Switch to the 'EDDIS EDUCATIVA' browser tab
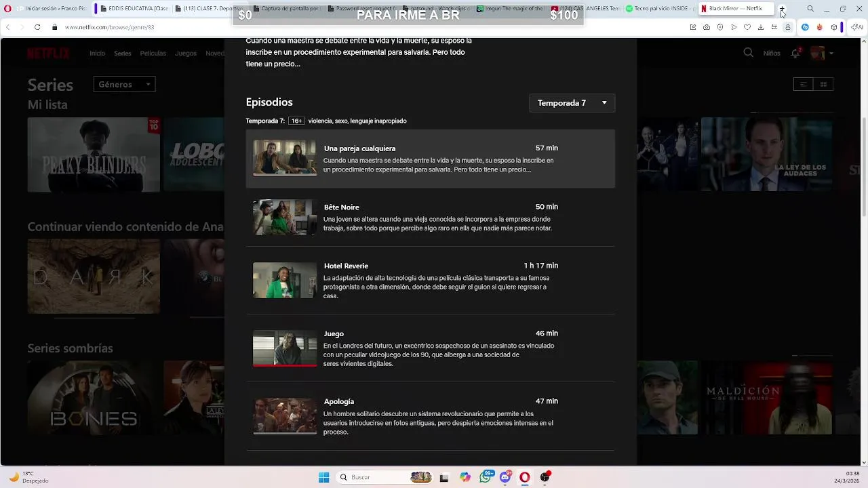 132,9
